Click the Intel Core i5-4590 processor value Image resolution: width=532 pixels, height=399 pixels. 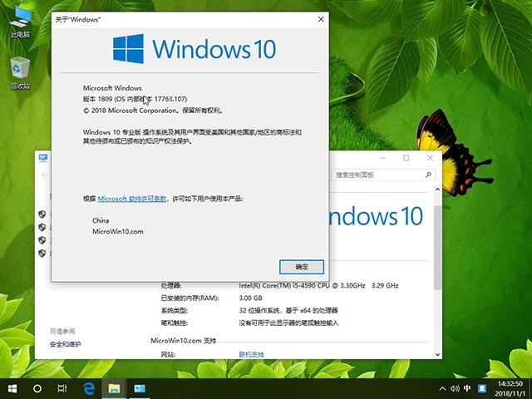click(318, 286)
